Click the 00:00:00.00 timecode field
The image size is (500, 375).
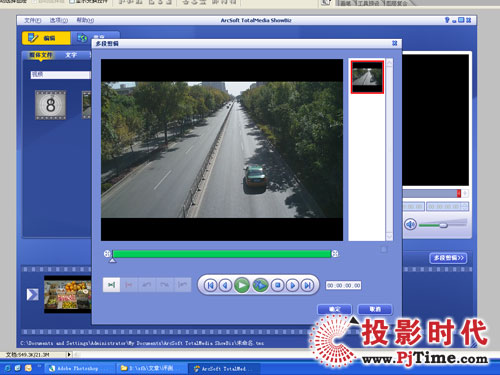pyautogui.click(x=343, y=285)
